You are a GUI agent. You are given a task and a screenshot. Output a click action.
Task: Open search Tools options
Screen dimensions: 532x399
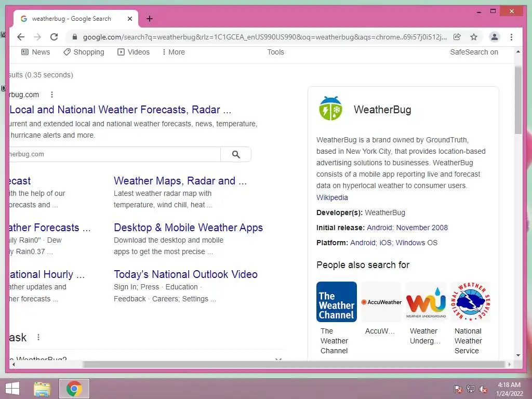click(275, 52)
